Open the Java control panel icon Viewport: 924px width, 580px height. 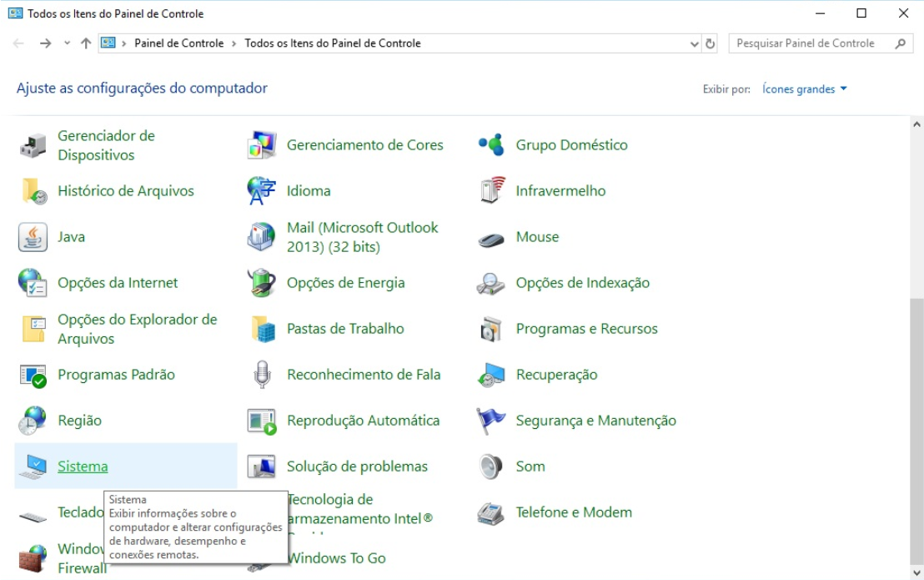click(33, 237)
